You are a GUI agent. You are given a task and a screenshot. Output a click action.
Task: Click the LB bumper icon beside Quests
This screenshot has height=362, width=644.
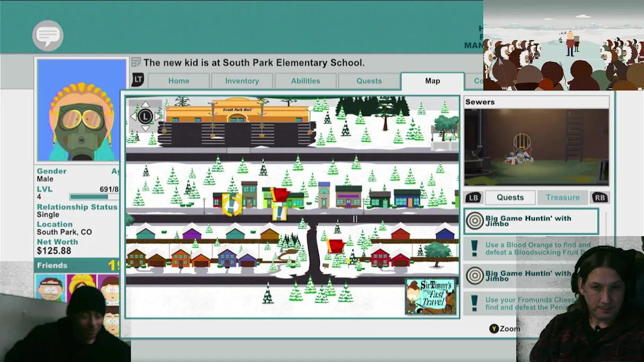click(473, 198)
